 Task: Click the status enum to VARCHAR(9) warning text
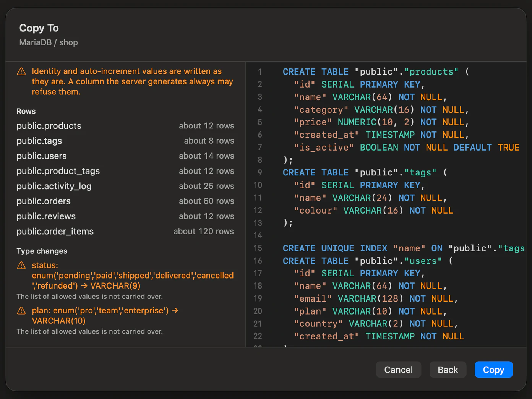(133, 276)
